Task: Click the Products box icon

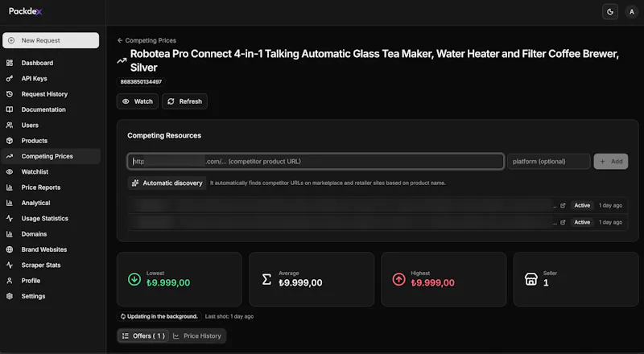Action: (x=10, y=141)
